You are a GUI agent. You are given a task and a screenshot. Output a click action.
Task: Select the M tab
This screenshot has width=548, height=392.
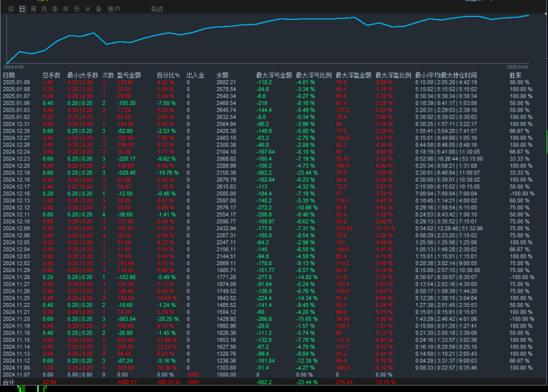click(x=88, y=10)
